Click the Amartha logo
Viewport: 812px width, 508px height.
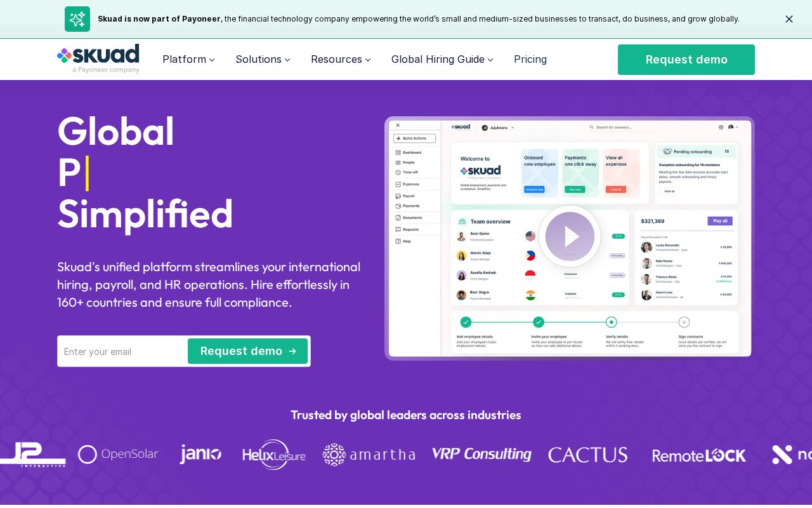(x=369, y=455)
